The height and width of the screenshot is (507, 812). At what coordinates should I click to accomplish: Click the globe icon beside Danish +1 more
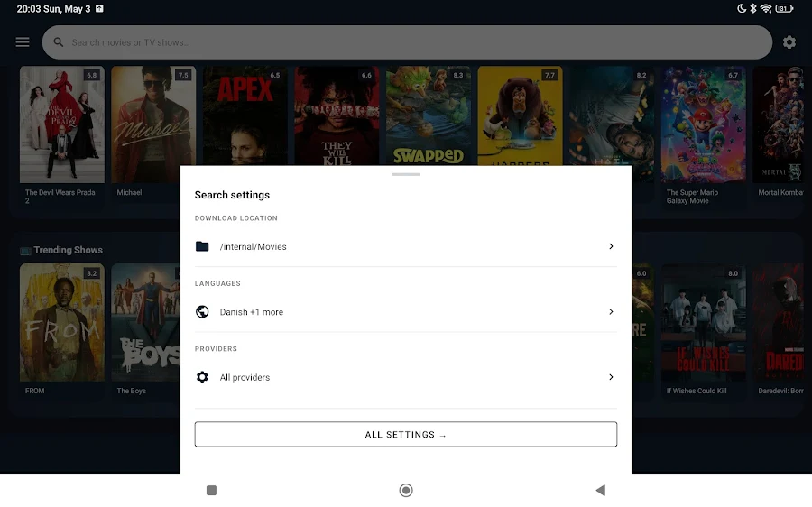point(202,312)
